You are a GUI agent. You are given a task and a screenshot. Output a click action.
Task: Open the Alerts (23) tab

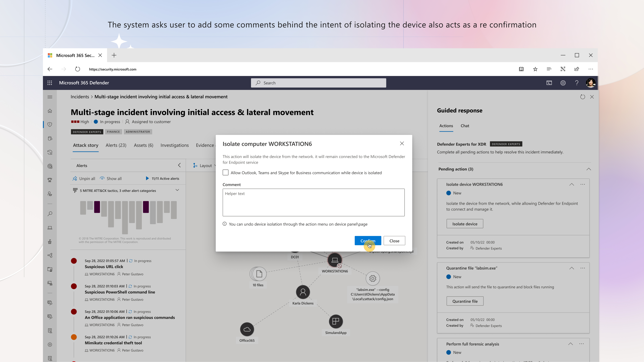click(x=116, y=145)
